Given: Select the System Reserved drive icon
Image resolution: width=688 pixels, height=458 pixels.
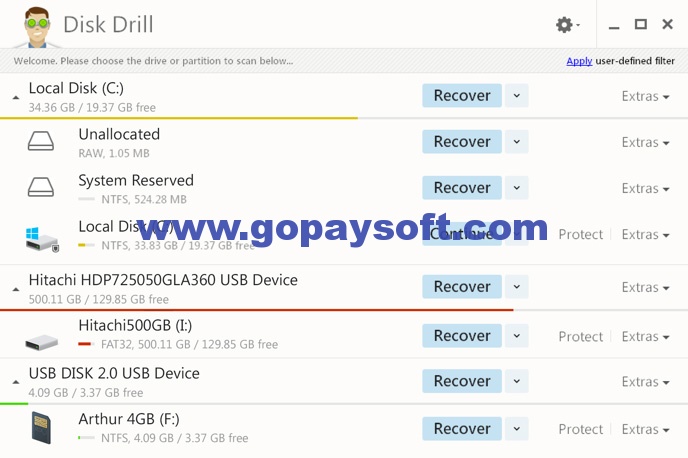Looking at the screenshot, I should pos(41,187).
